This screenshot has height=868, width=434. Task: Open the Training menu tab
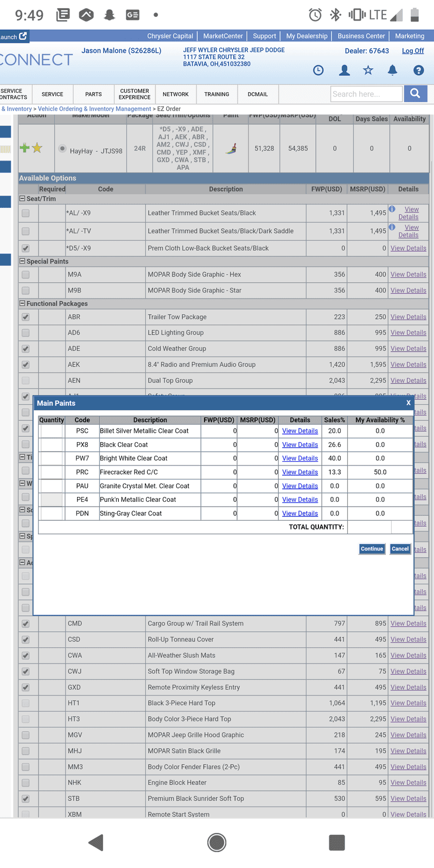(x=217, y=94)
